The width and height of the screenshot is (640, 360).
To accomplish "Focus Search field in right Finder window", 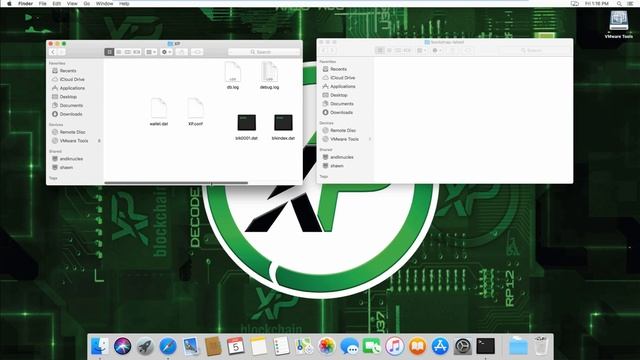I will pos(534,51).
